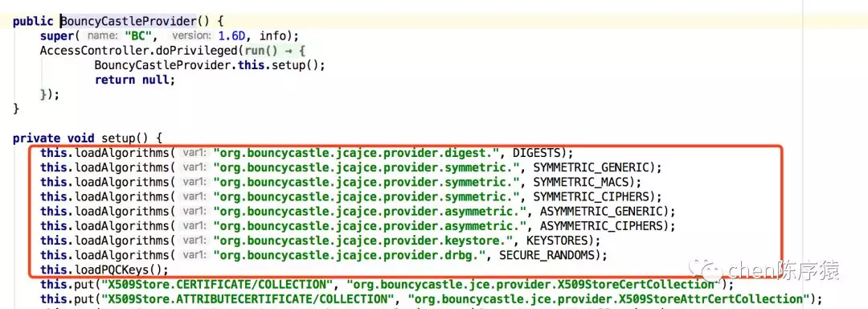Click the 'version:' parameter hint
The image size is (868, 309).
point(191,36)
